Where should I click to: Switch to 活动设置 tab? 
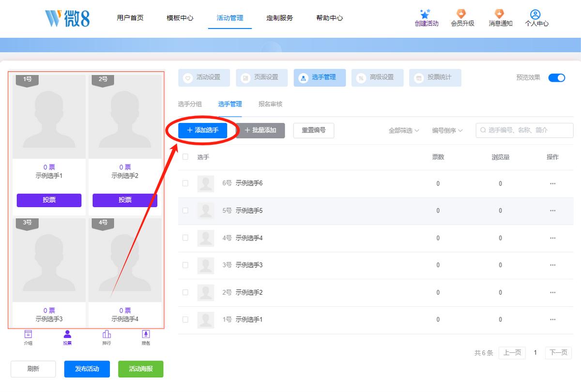[204, 77]
